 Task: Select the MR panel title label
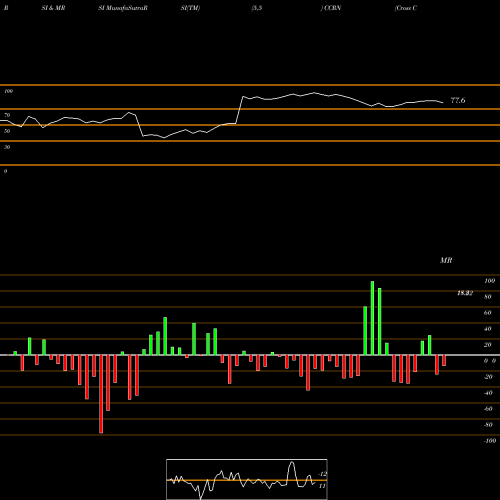[446, 260]
